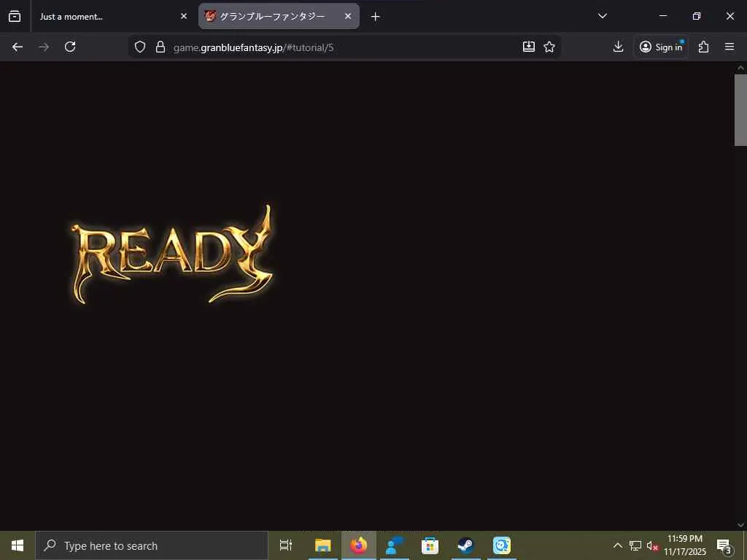Open the blue people app in taskbar
This screenshot has height=560, width=747.
(x=395, y=545)
